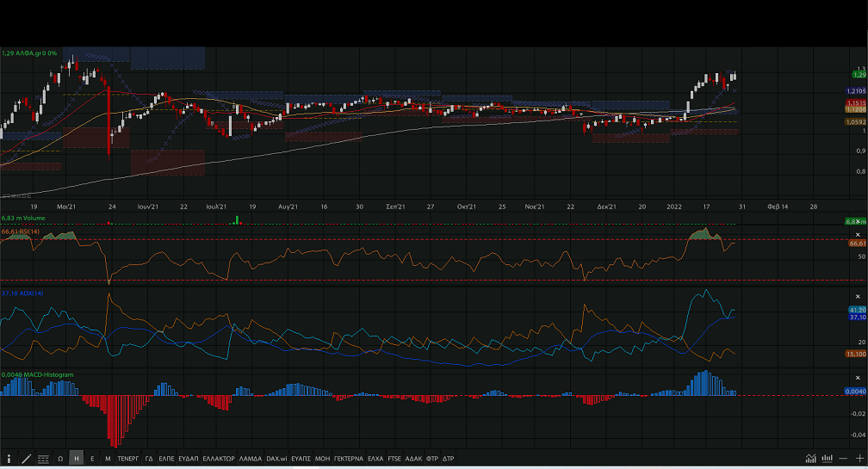Open the data table list icon
868x469 pixels.
[x=43, y=459]
